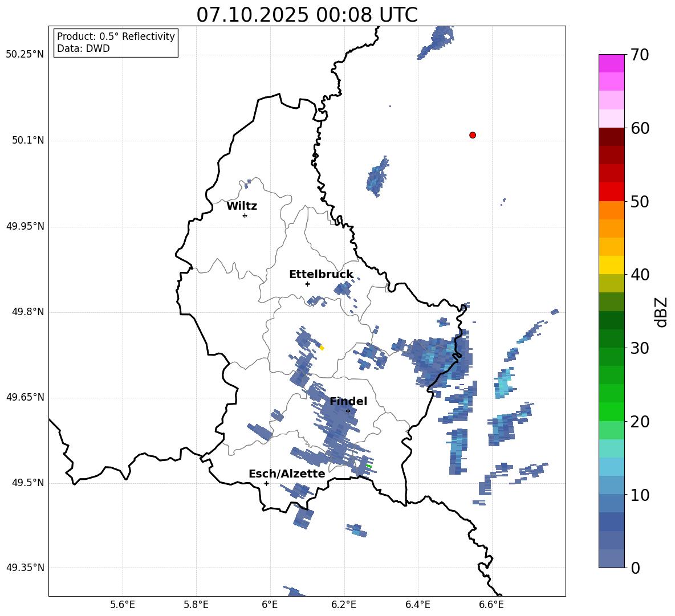
Task: Click the slate blue bottom colorbar segment
Action: (x=612, y=558)
